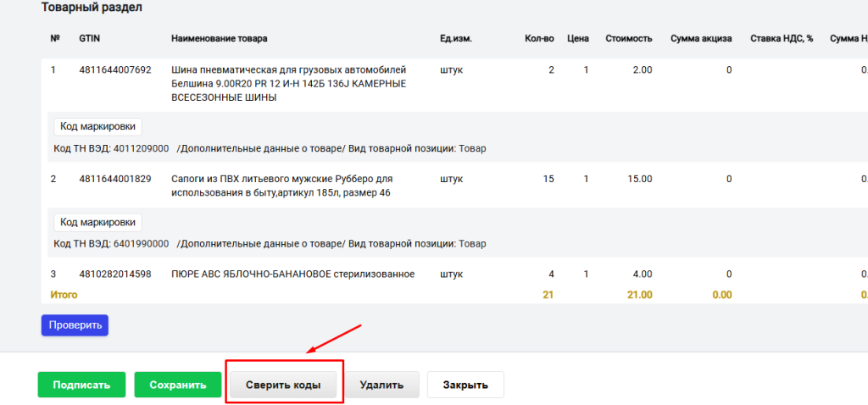Select the ПЮРЕ АВС ЯБЛОЧНО-БАНАНОВОЕ row
Screen dimensions: 868x405
292,274
